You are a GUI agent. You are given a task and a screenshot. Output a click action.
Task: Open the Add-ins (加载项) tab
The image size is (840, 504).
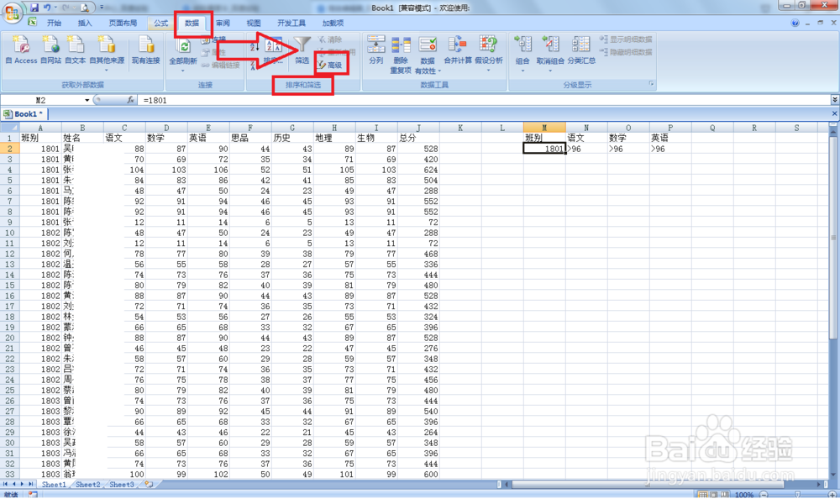coord(333,23)
